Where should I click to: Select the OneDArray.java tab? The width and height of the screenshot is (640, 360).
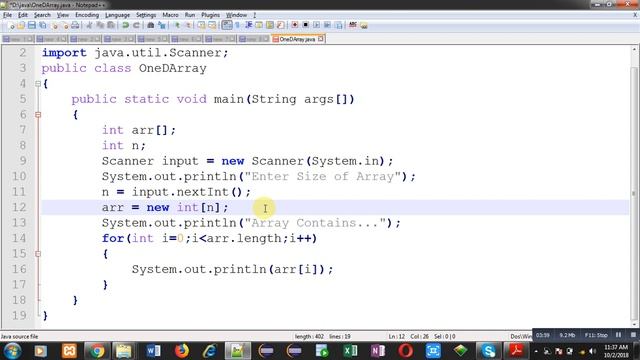coord(297,39)
